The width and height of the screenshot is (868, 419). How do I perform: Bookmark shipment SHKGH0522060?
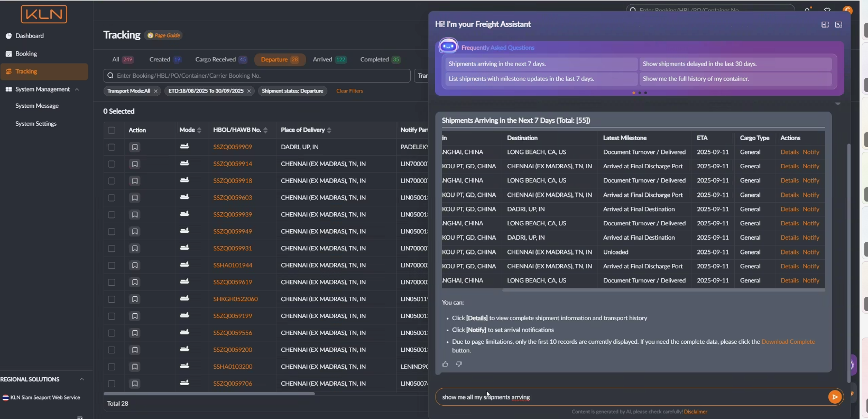click(135, 299)
